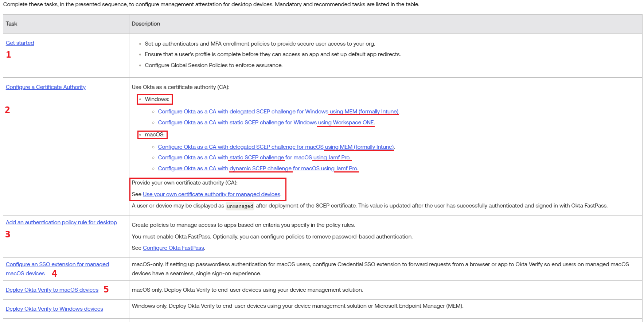Click 'Create policies to manage access' sentence

243,225
